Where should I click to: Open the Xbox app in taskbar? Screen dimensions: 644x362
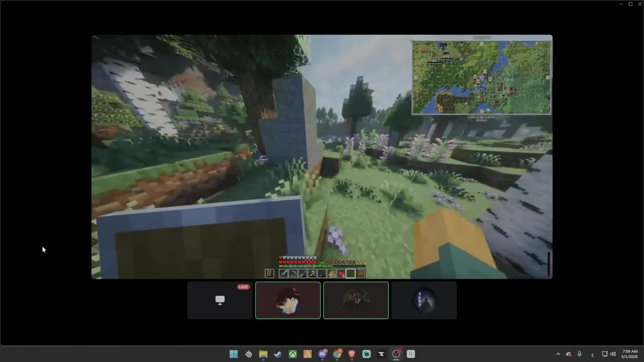coord(292,354)
